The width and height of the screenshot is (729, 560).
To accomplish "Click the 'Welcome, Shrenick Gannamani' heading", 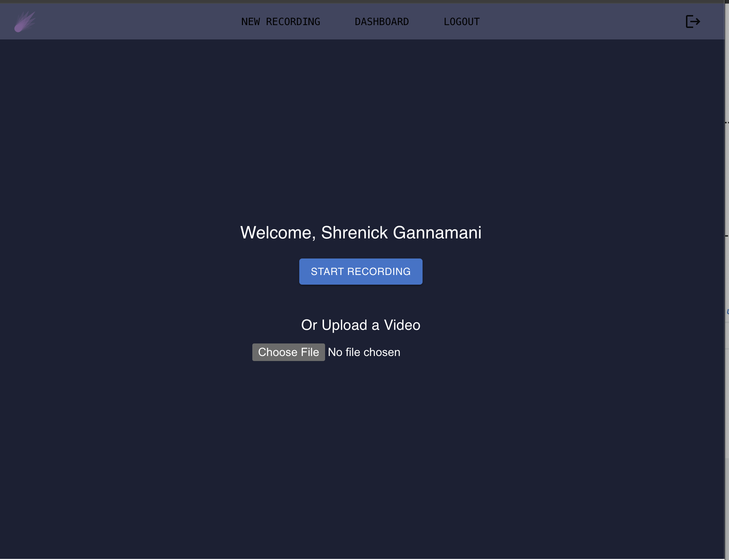I will point(361,232).
